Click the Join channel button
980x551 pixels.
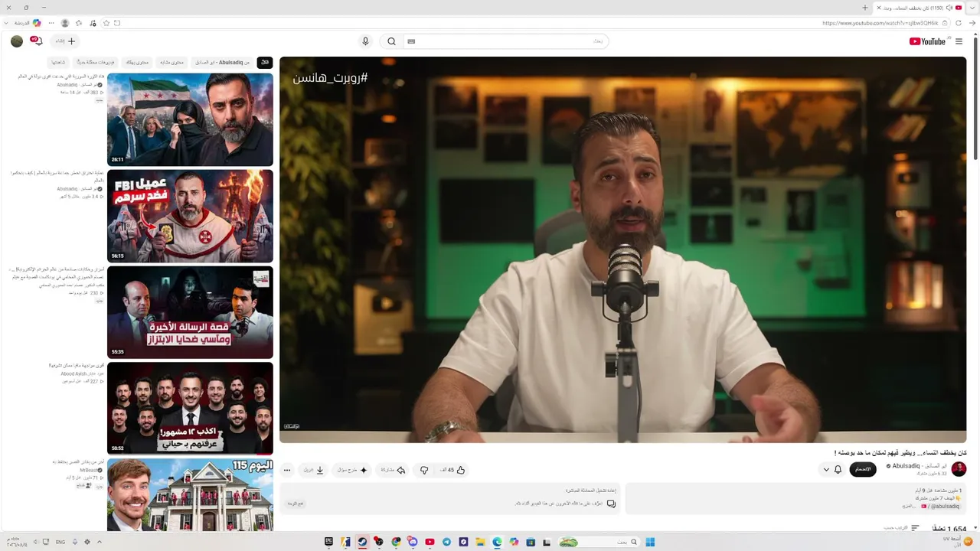pyautogui.click(x=863, y=469)
